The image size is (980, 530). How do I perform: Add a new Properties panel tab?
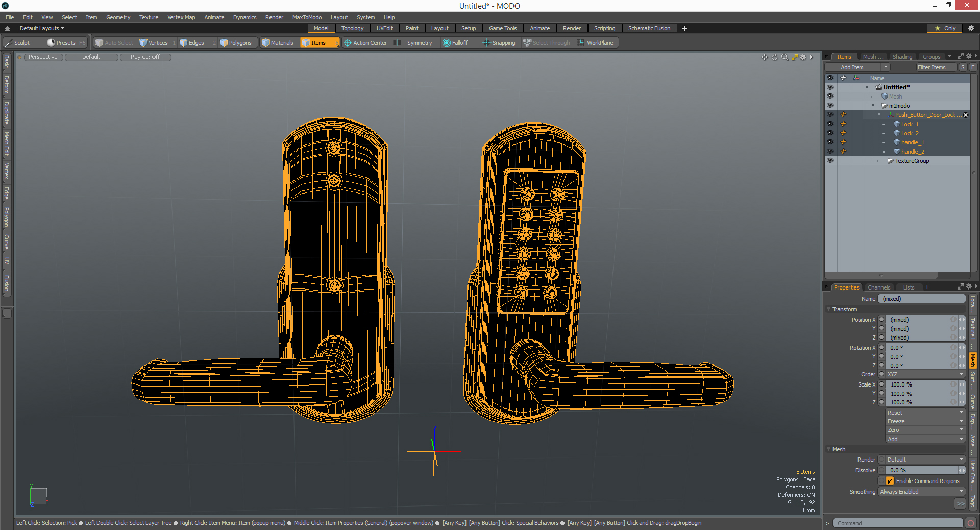pos(927,287)
